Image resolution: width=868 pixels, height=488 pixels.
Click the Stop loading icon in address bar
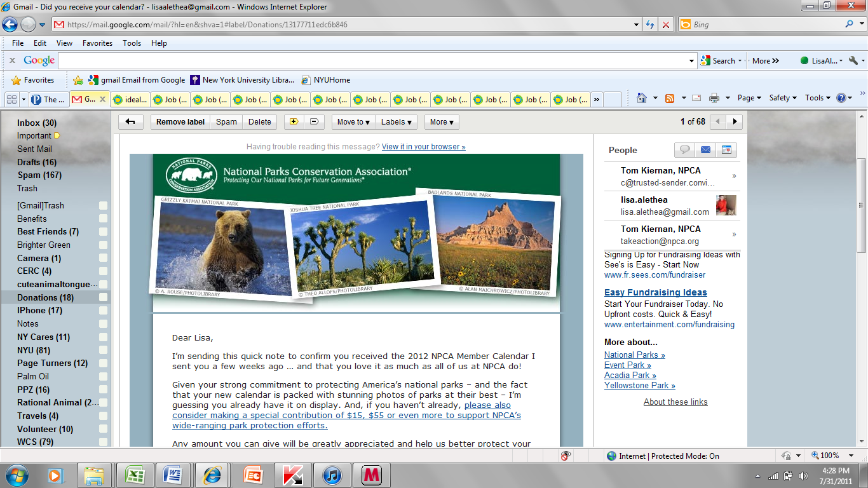click(665, 25)
